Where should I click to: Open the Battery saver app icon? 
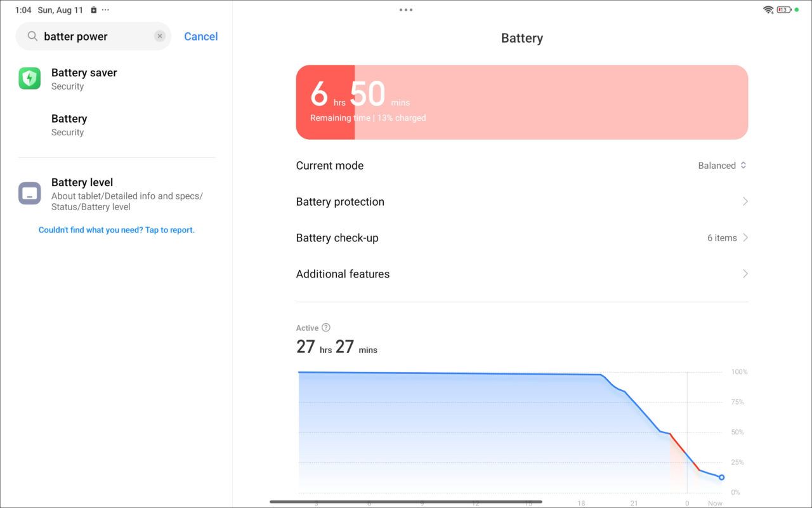pos(29,78)
